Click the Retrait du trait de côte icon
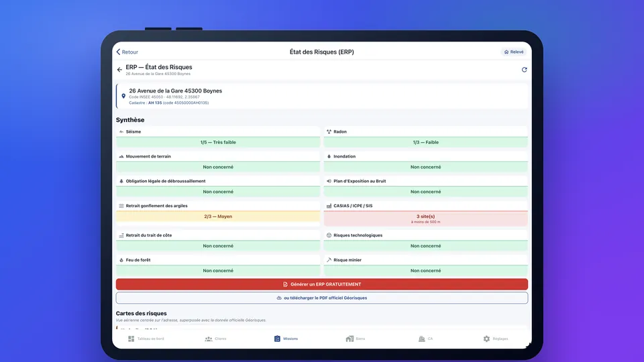The height and width of the screenshot is (362, 644). [121, 235]
